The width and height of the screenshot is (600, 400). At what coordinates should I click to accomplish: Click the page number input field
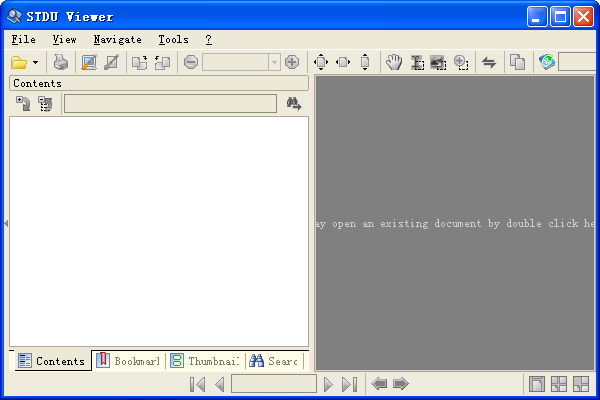[x=273, y=384]
